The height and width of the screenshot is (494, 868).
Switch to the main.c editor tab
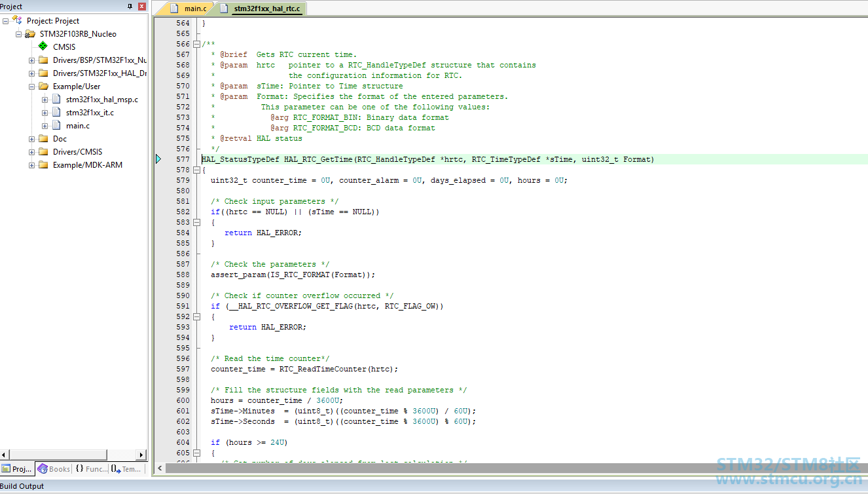pos(187,9)
